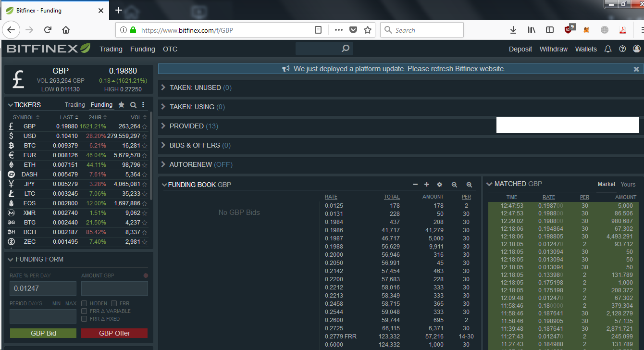Go to Firefox home page
This screenshot has width=644, height=350.
pyautogui.click(x=66, y=30)
